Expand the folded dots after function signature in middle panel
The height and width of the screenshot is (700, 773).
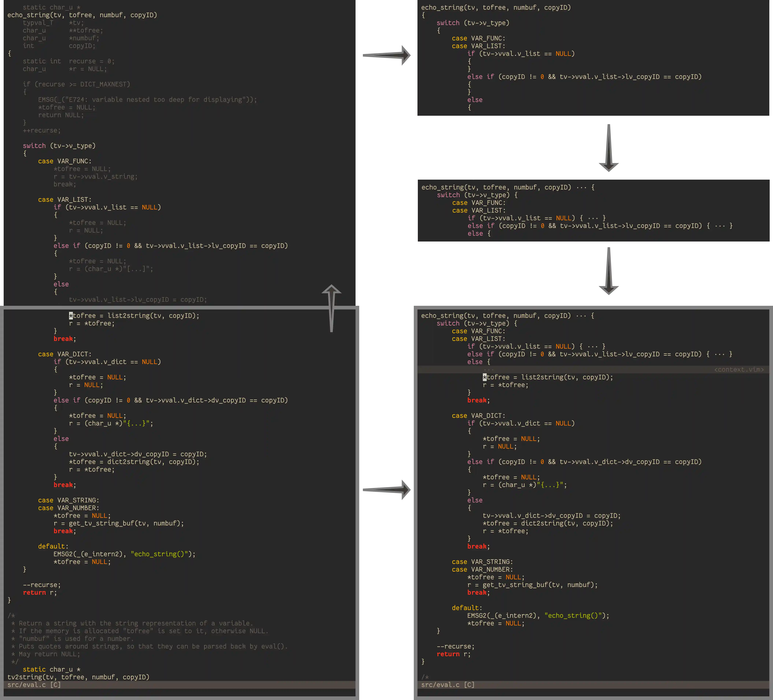[581, 187]
